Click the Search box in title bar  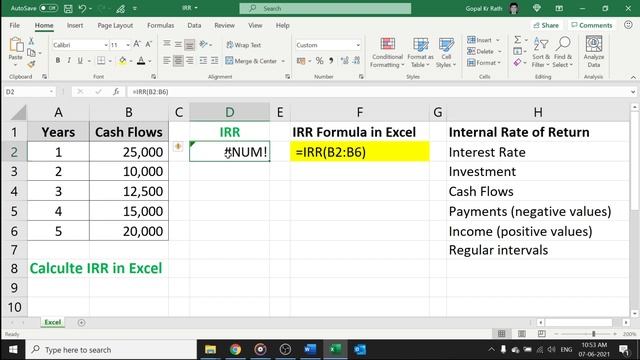325,8
